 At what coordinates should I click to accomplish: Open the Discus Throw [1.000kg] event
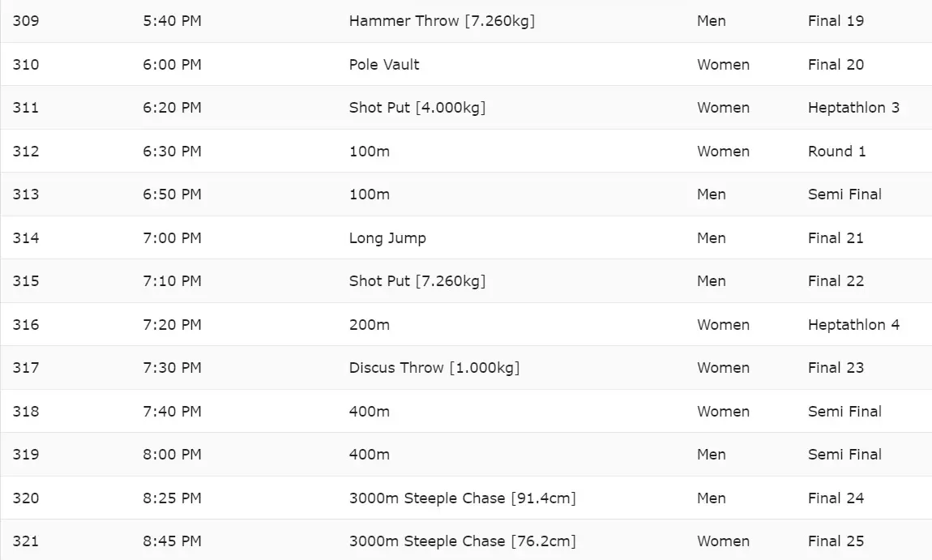point(434,368)
